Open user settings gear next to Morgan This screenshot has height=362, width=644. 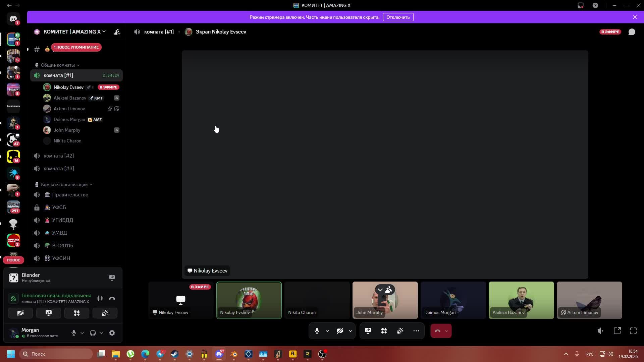pos(112,333)
